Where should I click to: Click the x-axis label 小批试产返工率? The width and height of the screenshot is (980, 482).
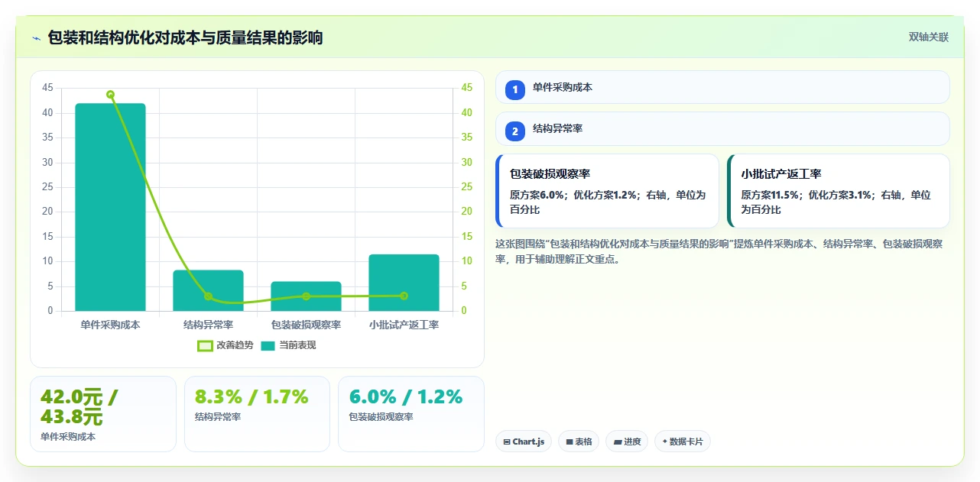404,325
